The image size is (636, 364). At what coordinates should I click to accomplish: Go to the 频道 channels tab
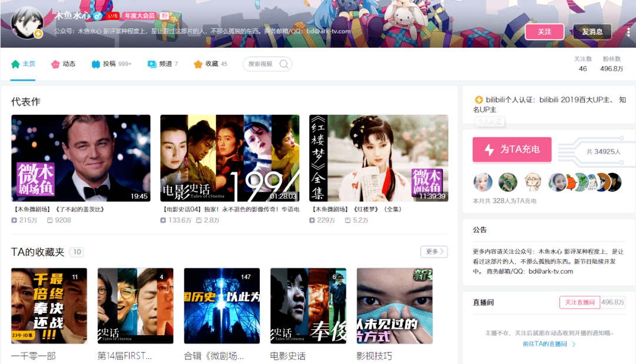coord(163,64)
